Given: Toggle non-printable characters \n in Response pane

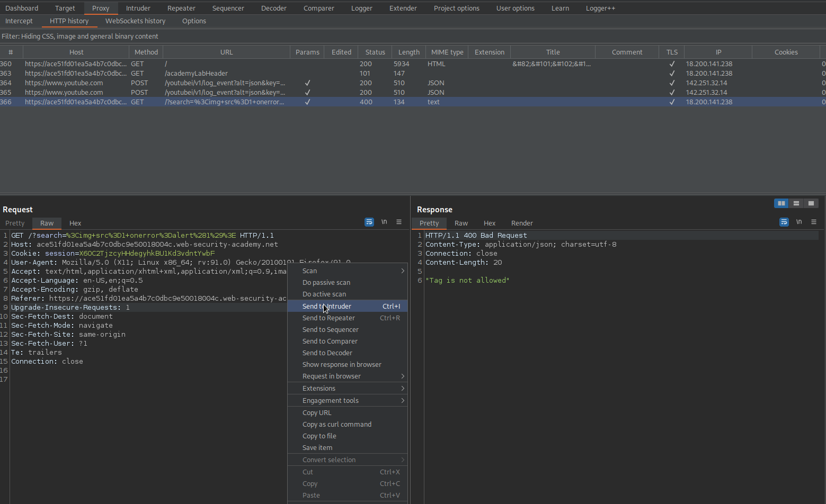Looking at the screenshot, I should (799, 222).
